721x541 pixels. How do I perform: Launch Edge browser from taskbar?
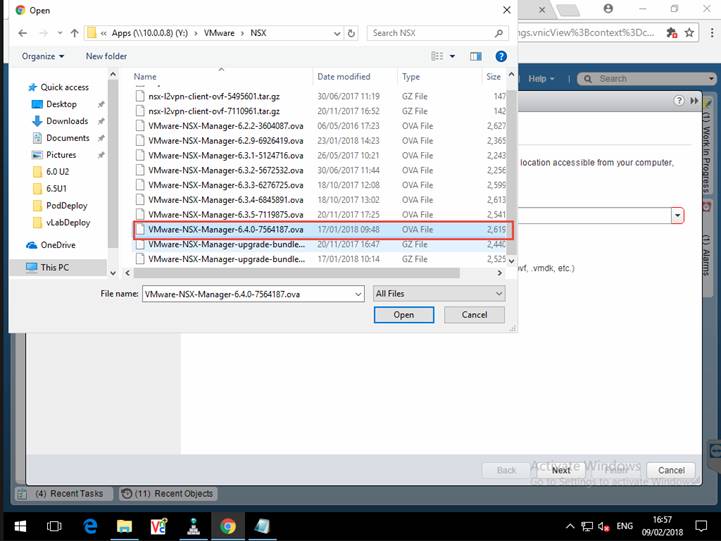tap(90, 526)
